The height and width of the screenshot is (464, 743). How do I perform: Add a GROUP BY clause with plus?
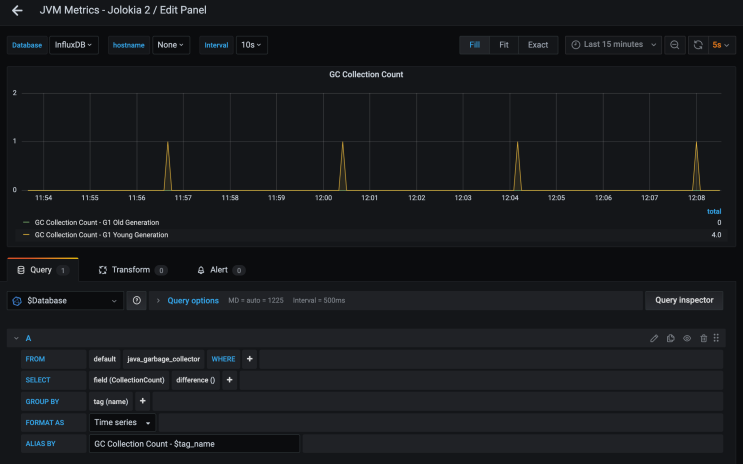(142, 401)
